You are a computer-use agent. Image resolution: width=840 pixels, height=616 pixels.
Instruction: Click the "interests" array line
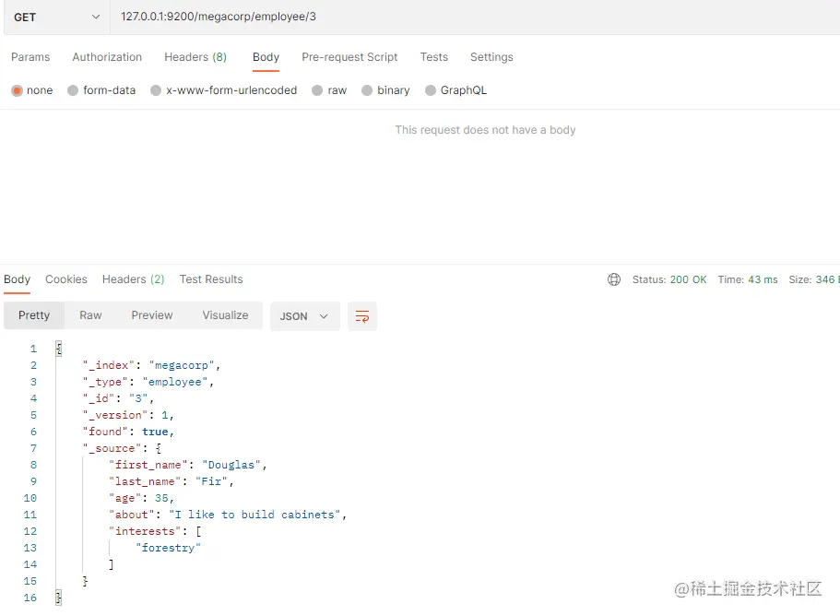click(x=155, y=531)
